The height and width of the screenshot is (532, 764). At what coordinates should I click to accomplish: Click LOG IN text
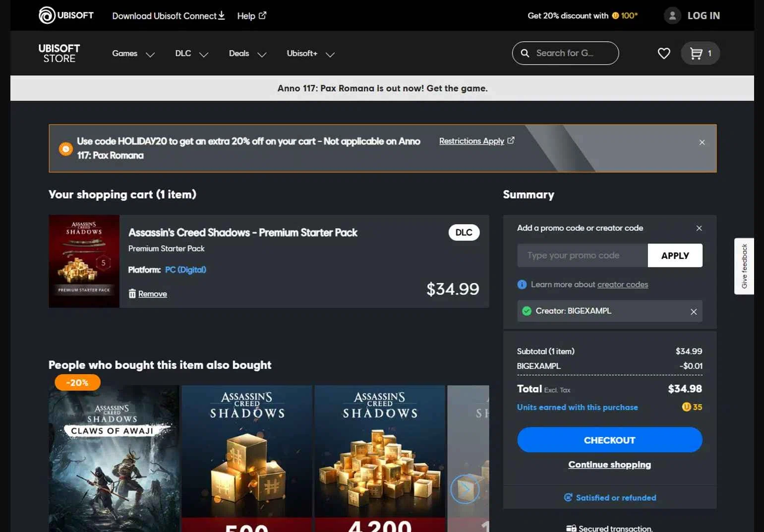pos(704,16)
